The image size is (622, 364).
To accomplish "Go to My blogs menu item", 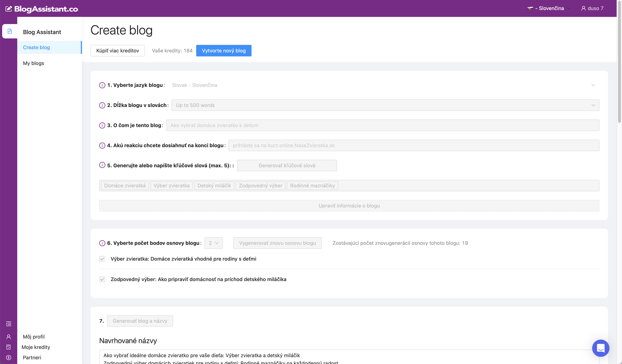I will [x=34, y=63].
